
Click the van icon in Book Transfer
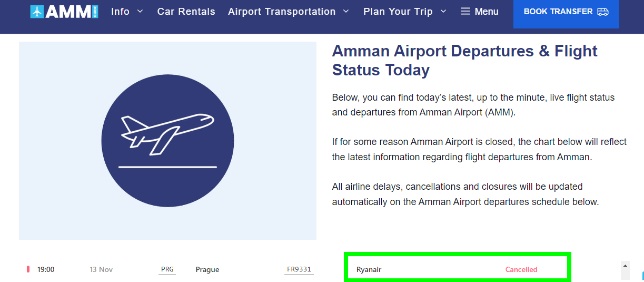(x=603, y=12)
